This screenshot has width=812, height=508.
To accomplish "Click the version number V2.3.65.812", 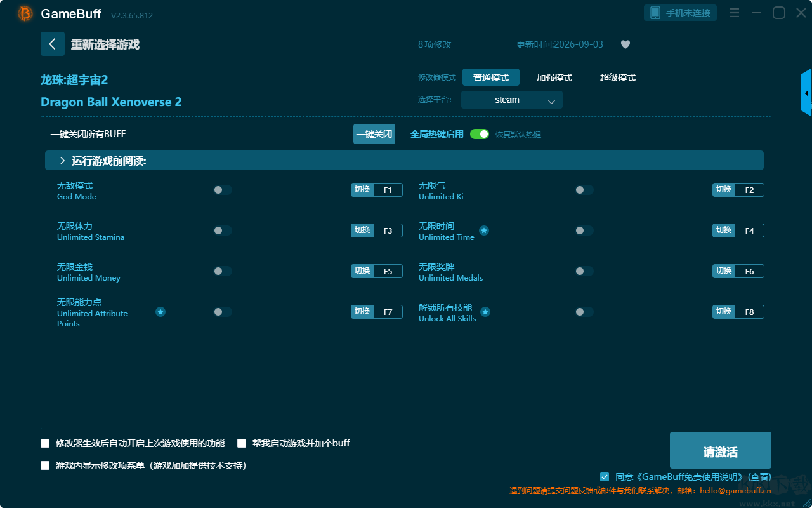I will [x=132, y=15].
